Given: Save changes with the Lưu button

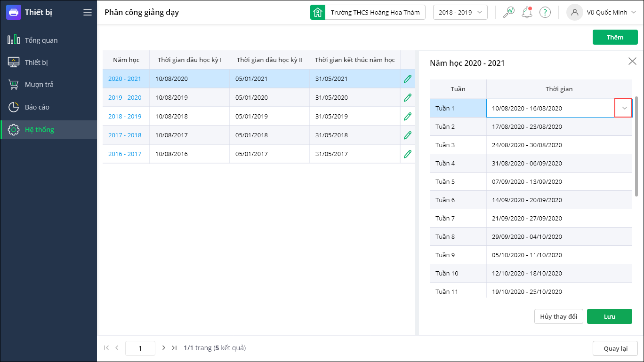Looking at the screenshot, I should (609, 316).
